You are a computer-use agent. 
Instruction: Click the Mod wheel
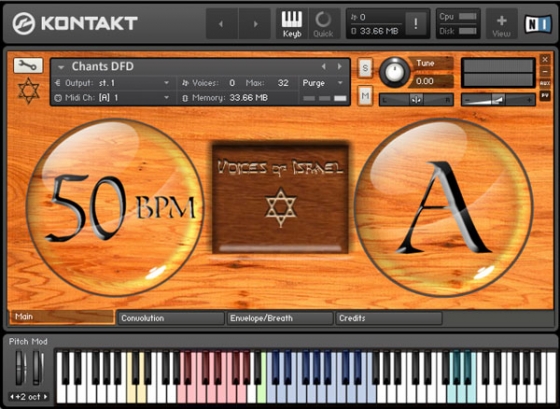[x=38, y=368]
